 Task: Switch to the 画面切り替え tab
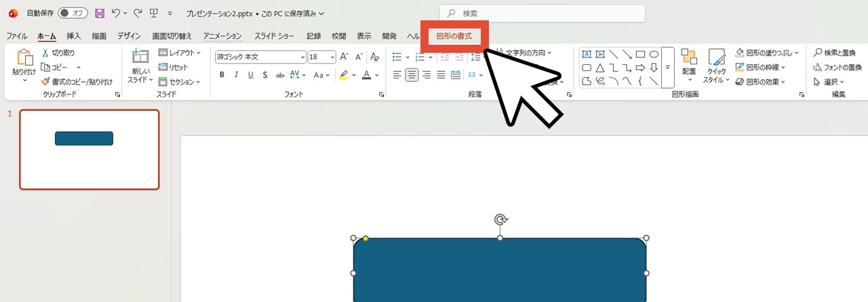172,36
